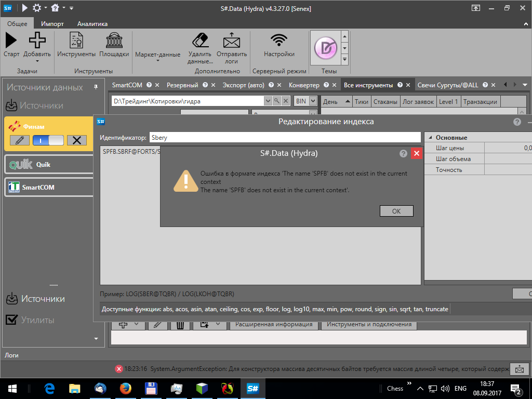The width and height of the screenshot is (532, 399).
Task: Open Windows Start menu
Action: pyautogui.click(x=12, y=389)
